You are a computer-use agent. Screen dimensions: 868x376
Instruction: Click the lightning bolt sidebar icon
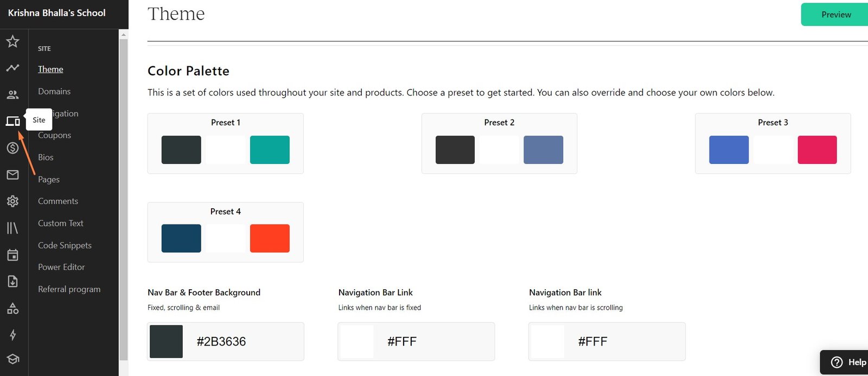pyautogui.click(x=13, y=335)
